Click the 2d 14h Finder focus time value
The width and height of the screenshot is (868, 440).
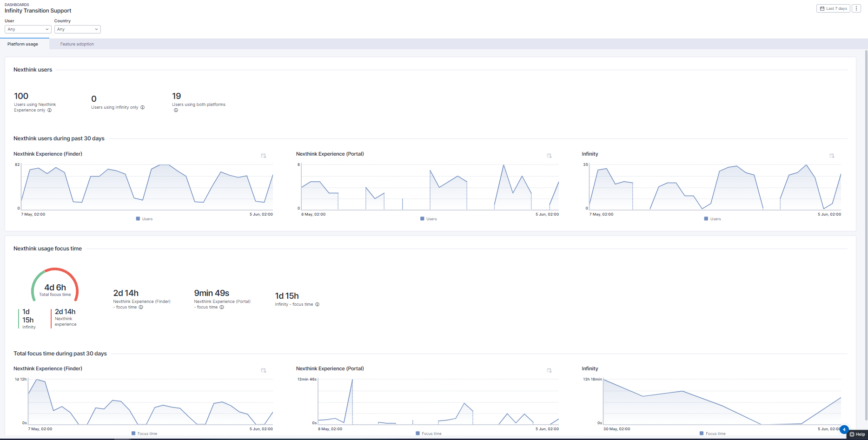tap(126, 293)
